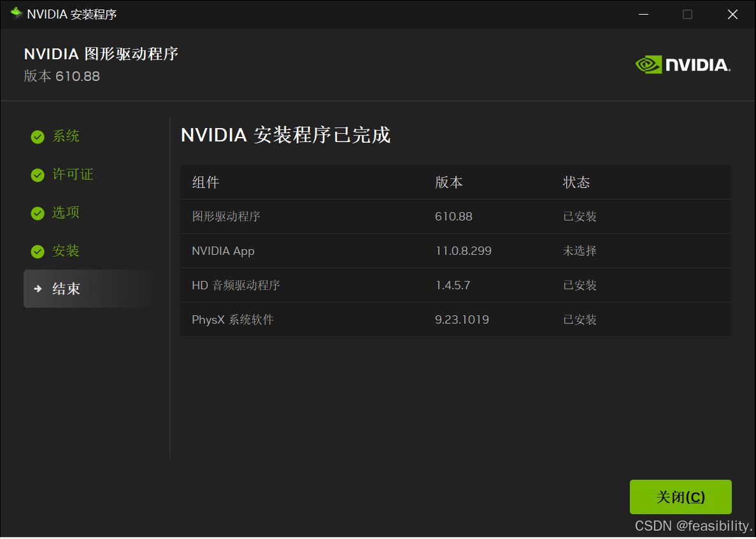Click the 版本 column header
Viewport: 756px width, 539px height.
(448, 182)
